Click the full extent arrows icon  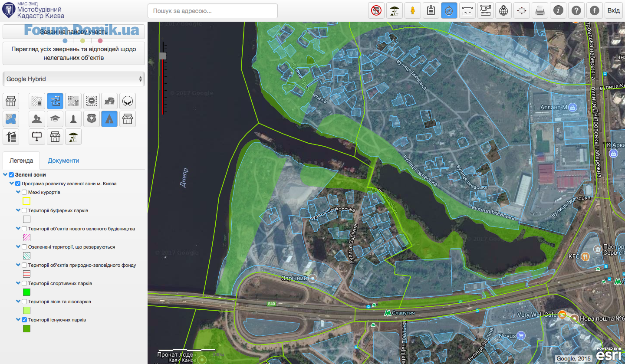522,11
